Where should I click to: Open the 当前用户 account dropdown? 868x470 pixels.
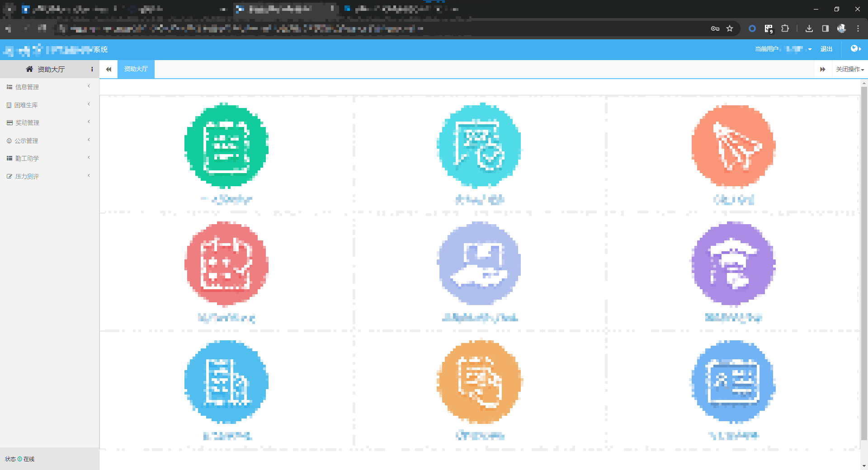pos(783,49)
